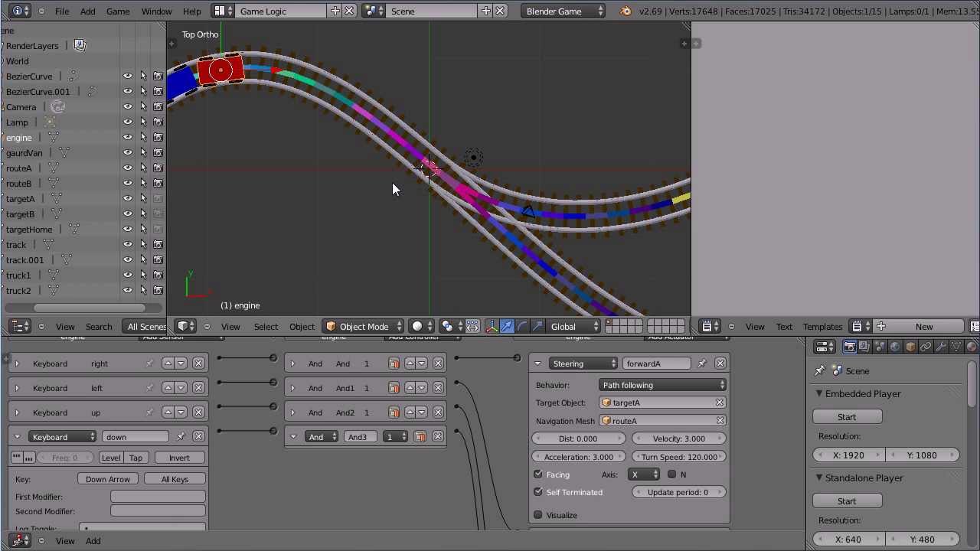Click the Embedded Player X: 1920 resolution field
The width and height of the screenshot is (980, 551).
point(848,455)
